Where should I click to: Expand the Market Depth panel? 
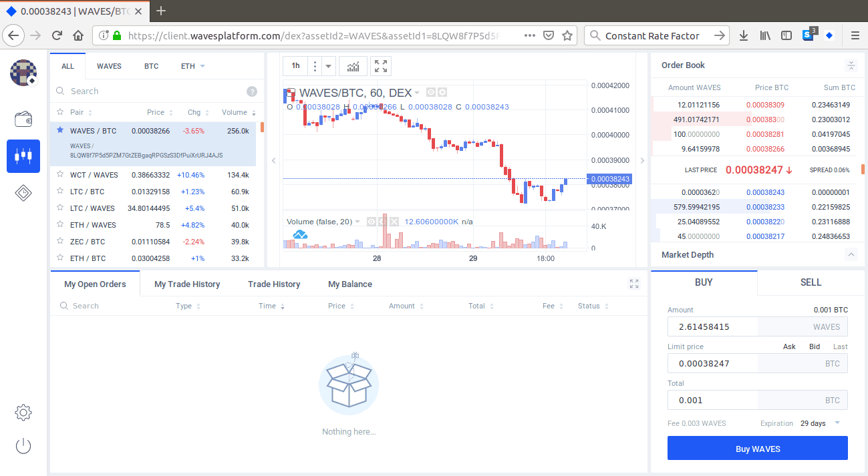click(x=851, y=254)
